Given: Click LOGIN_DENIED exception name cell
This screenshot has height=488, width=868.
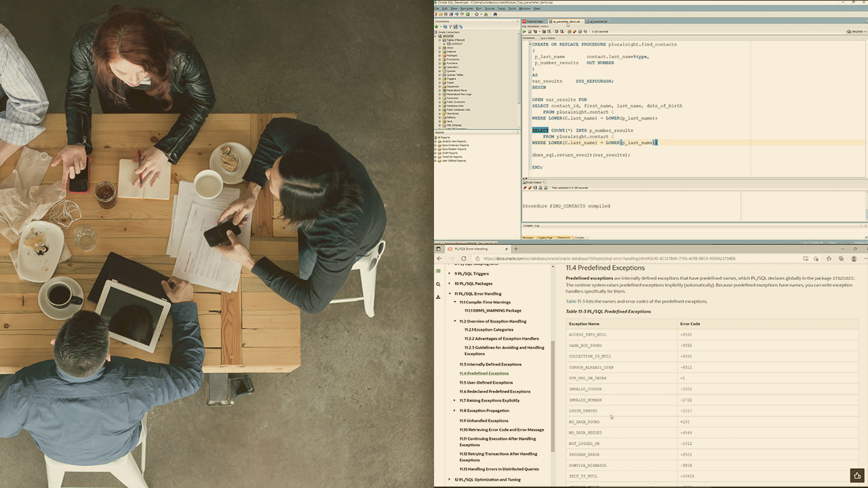Looking at the screenshot, I should pyautogui.click(x=583, y=411).
